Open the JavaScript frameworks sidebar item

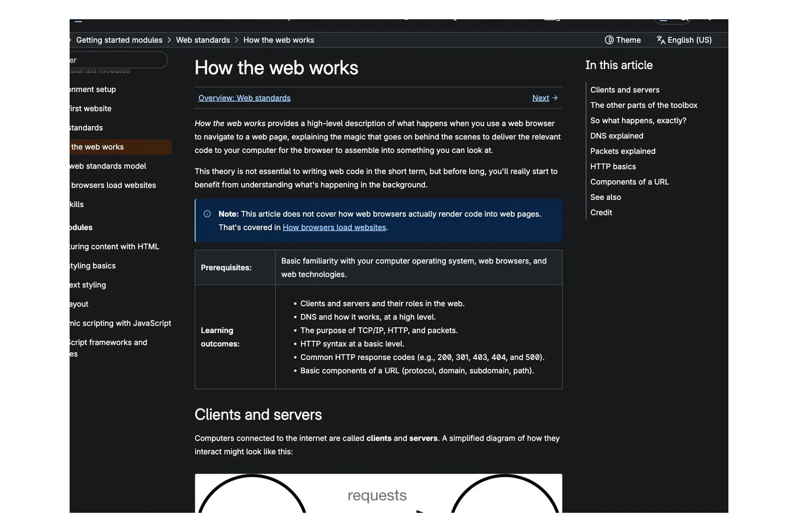109,348
